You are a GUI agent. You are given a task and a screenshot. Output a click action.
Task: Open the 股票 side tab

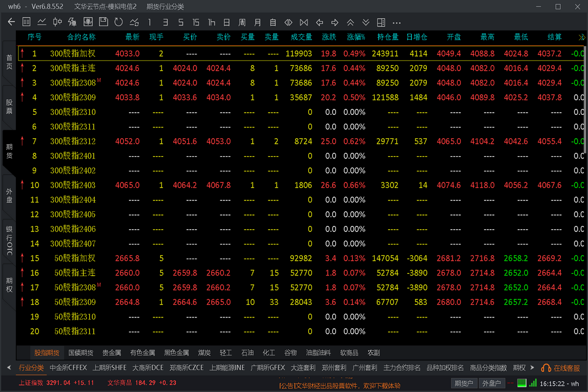tap(9, 106)
